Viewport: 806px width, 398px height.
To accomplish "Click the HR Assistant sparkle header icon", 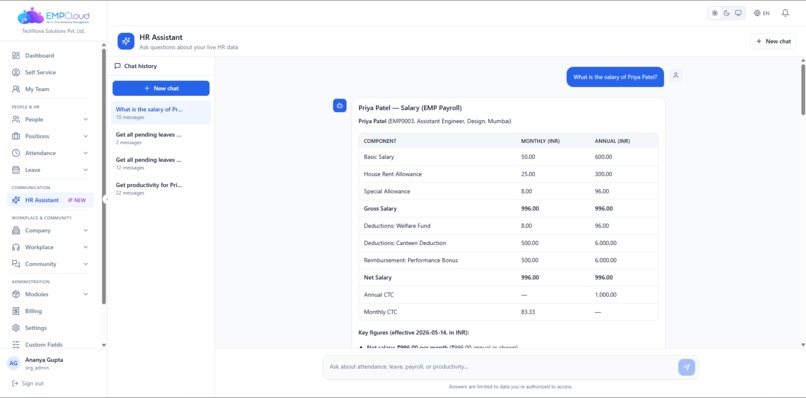I will tap(126, 41).
